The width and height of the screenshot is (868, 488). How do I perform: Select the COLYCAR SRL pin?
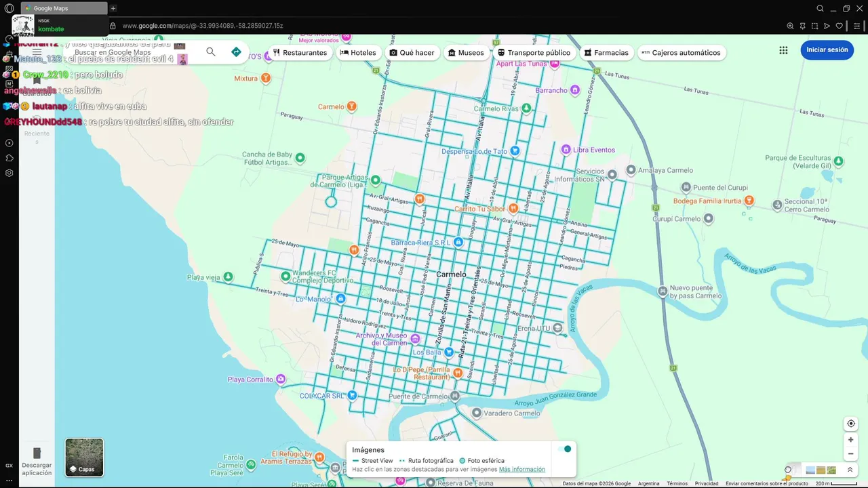[353, 395]
